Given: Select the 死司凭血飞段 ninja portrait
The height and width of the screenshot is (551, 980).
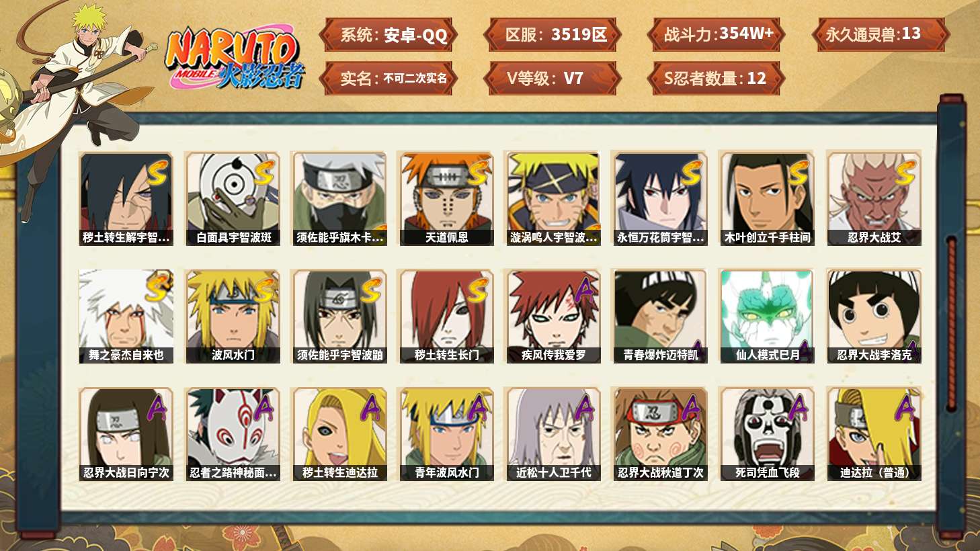Looking at the screenshot, I should (x=767, y=434).
